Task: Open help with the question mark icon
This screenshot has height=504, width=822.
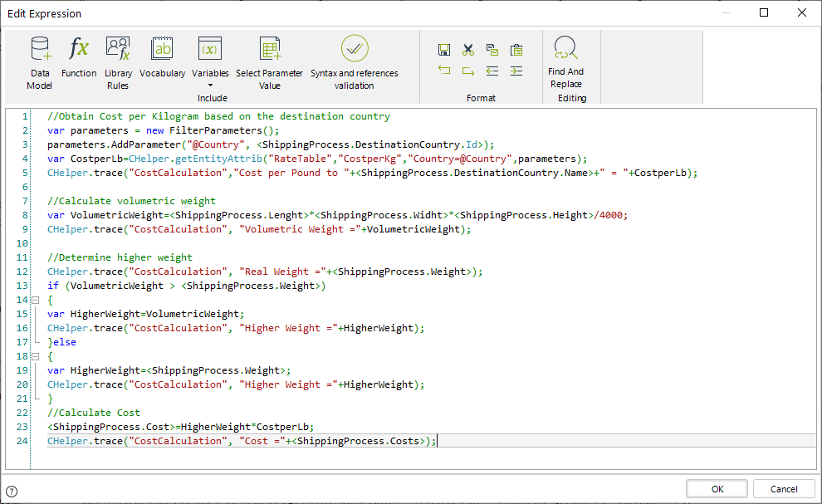Action: click(x=12, y=492)
